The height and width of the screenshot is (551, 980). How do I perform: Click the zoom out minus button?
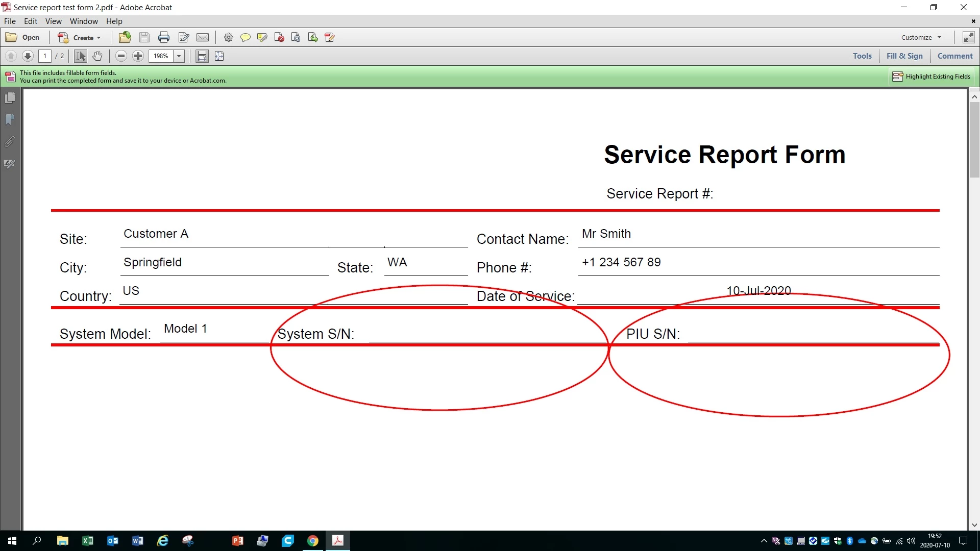121,56
